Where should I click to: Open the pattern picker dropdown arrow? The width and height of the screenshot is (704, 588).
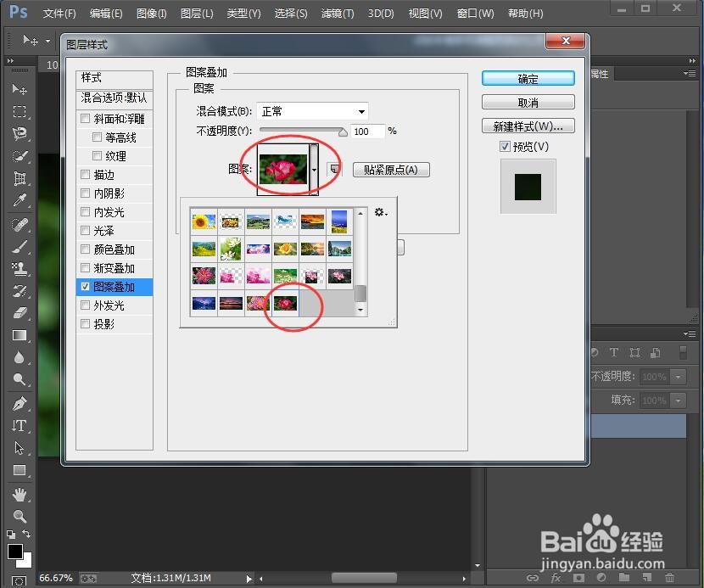(314, 170)
